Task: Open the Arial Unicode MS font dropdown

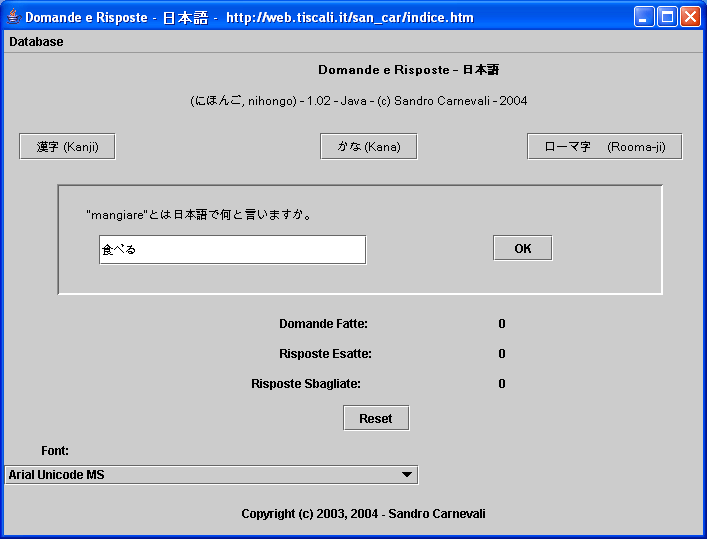Action: [211, 475]
